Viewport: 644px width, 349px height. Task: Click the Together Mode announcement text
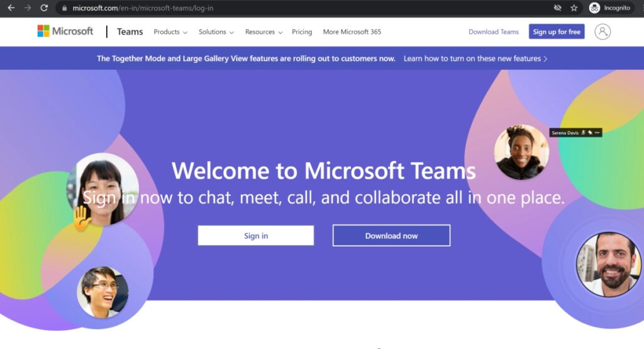click(x=246, y=58)
